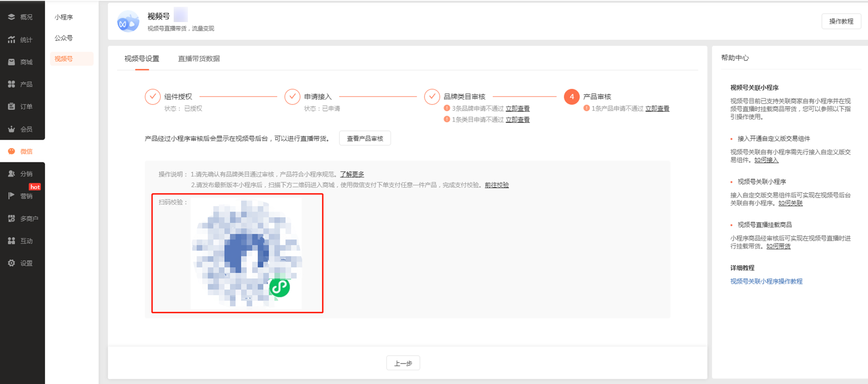Click the 查看产品审核 button

coord(365,139)
